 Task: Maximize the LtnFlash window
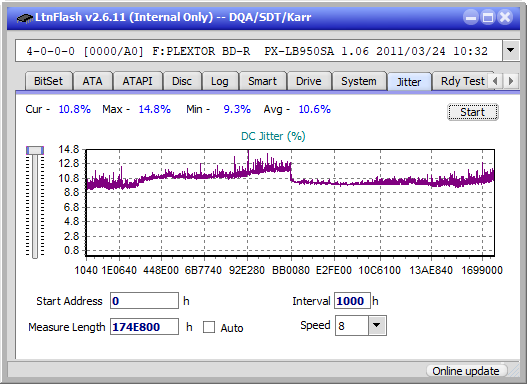click(x=488, y=17)
